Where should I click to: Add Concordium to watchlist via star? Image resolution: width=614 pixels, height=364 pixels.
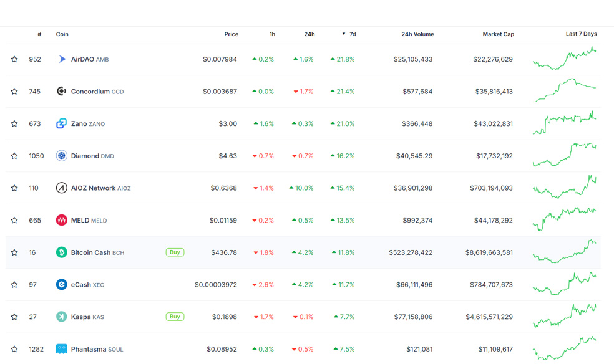pyautogui.click(x=14, y=91)
